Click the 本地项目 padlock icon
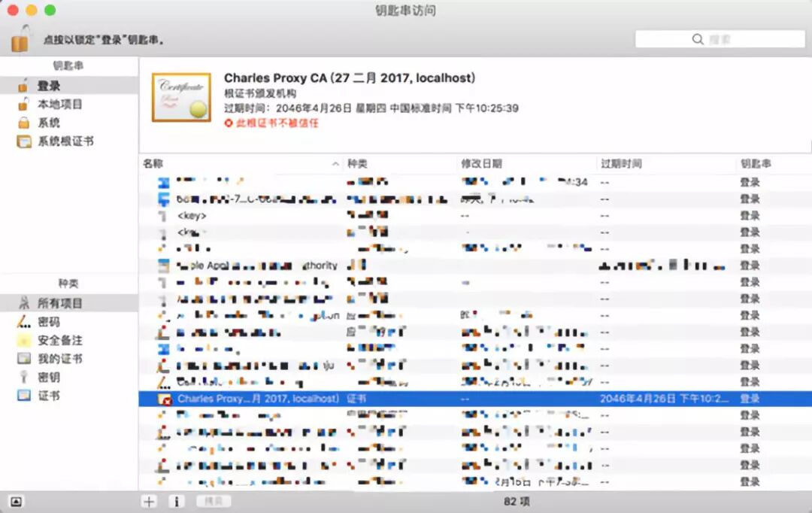 click(x=23, y=104)
